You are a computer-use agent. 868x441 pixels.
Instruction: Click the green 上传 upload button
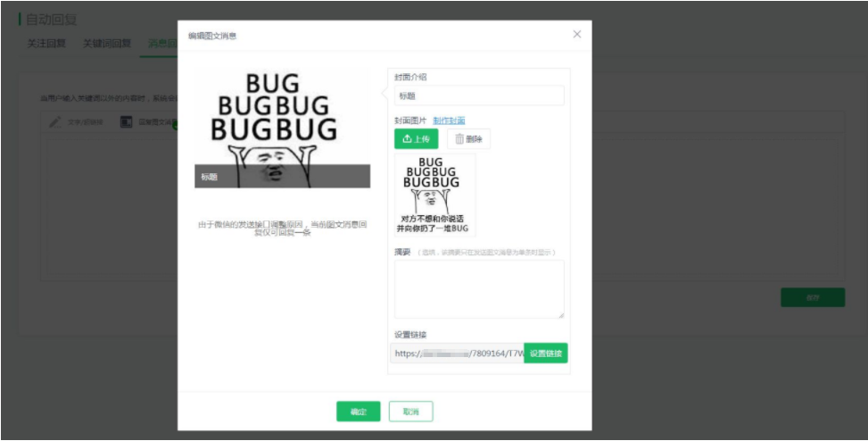417,139
